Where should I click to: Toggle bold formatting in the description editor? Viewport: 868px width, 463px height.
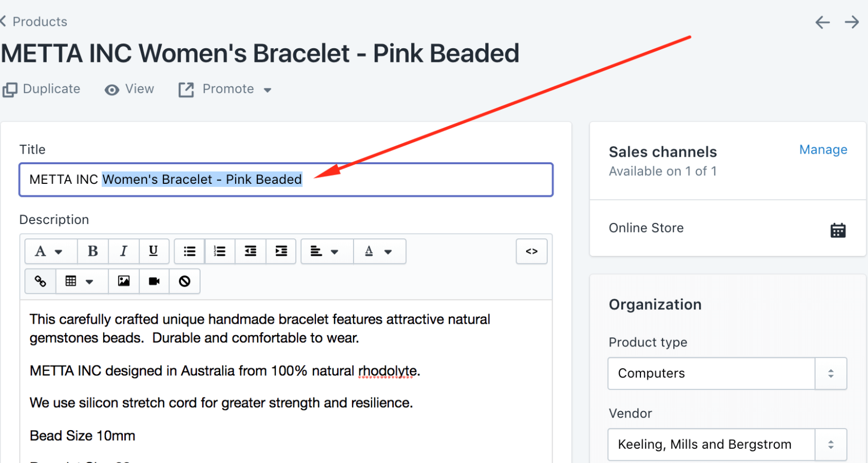pos(93,251)
